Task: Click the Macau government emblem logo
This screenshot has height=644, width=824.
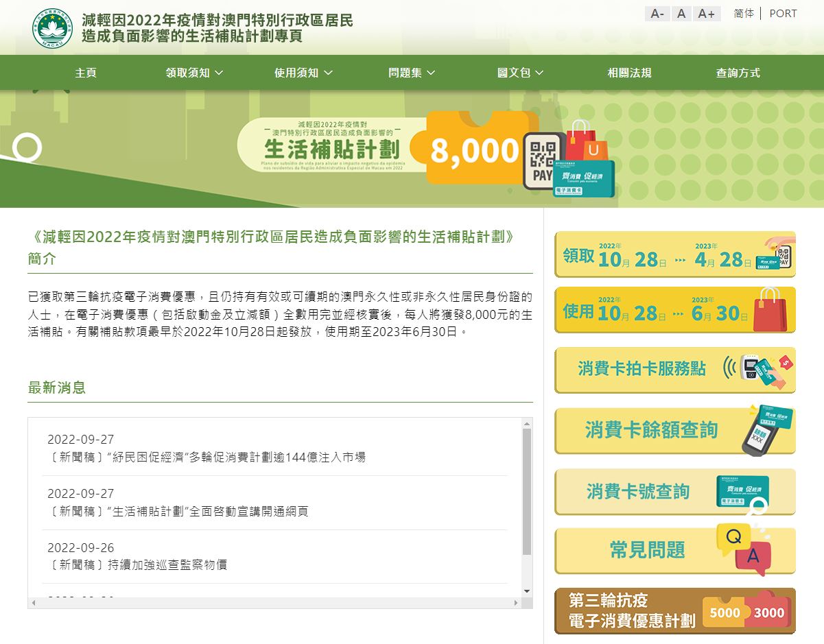Action: (52, 28)
